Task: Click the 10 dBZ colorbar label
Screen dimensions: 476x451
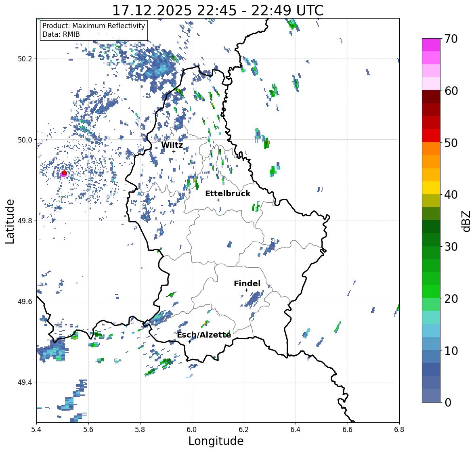Action: coord(451,350)
